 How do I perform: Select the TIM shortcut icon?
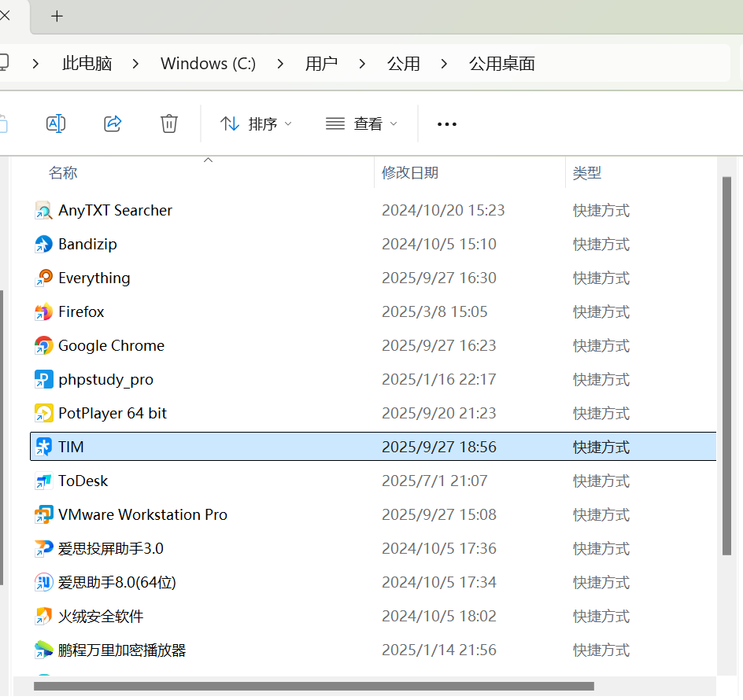(43, 447)
